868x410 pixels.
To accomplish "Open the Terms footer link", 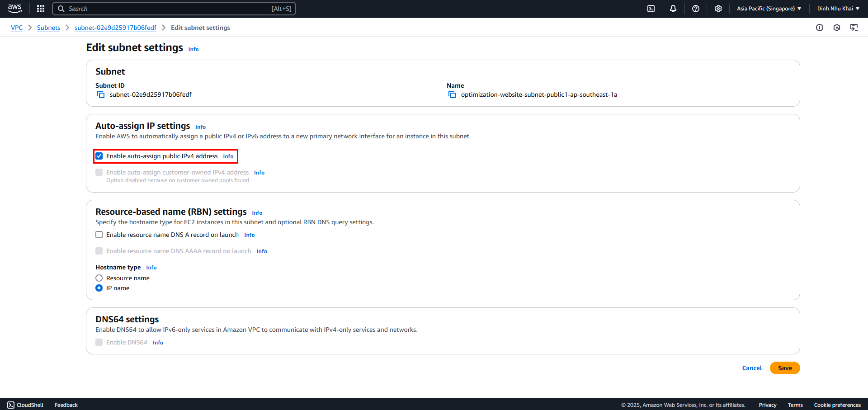I will click(795, 405).
